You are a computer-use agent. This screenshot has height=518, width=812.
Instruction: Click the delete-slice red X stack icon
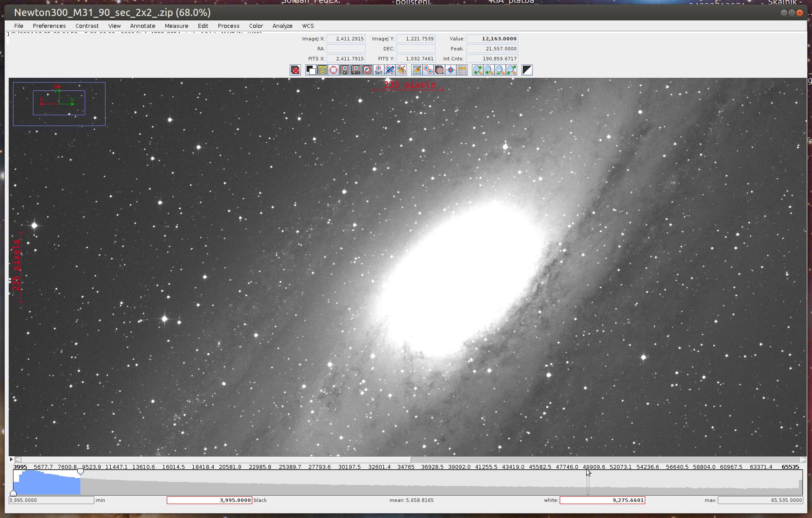pyautogui.click(x=295, y=70)
